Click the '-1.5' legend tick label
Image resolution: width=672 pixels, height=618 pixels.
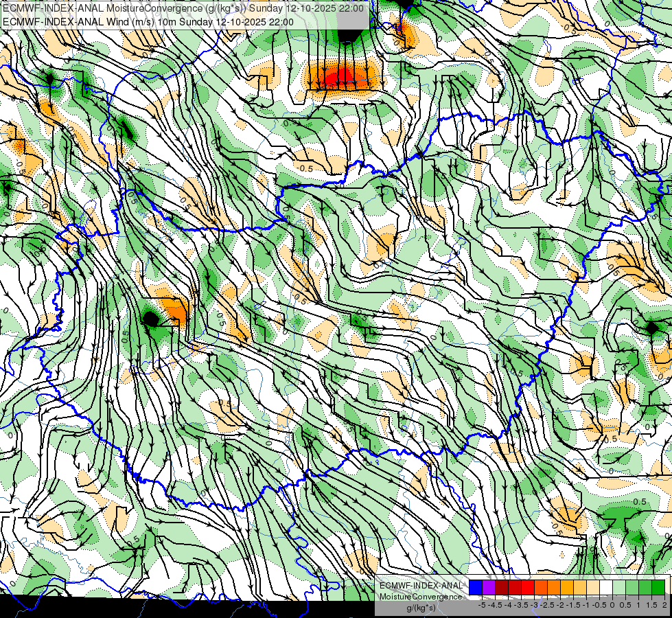coord(573,605)
